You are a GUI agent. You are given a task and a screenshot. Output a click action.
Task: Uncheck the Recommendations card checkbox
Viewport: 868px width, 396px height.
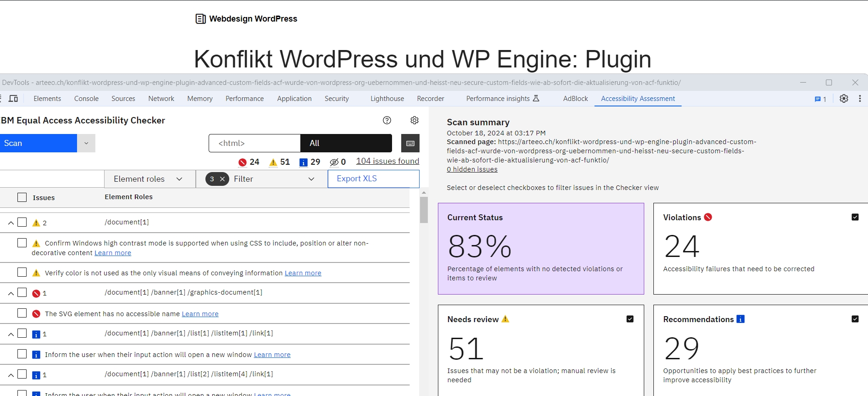[855, 319]
